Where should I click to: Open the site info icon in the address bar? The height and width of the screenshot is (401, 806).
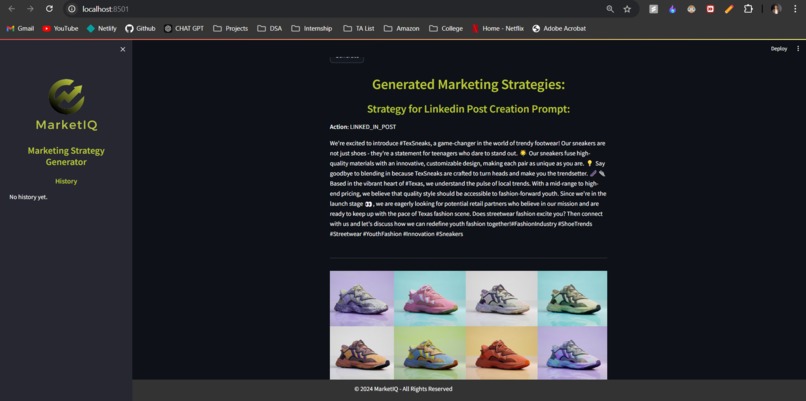click(72, 9)
